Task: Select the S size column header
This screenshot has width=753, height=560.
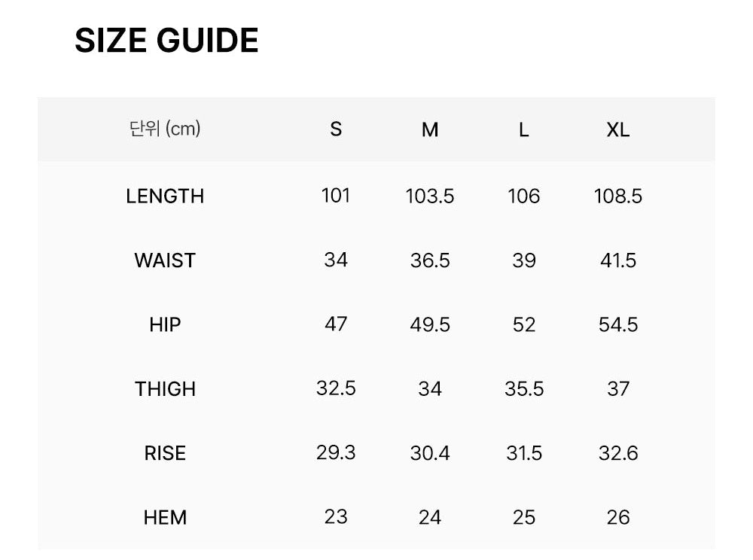Action: tap(336, 129)
